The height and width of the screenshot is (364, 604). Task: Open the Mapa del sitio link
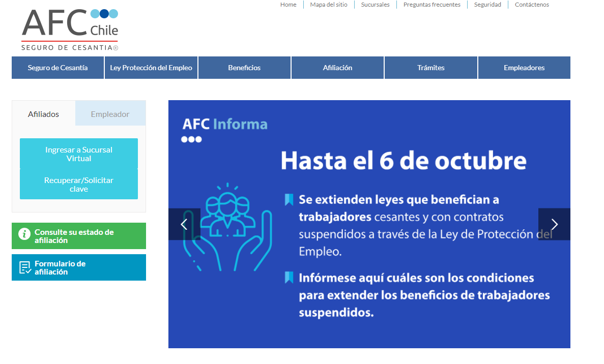point(328,5)
